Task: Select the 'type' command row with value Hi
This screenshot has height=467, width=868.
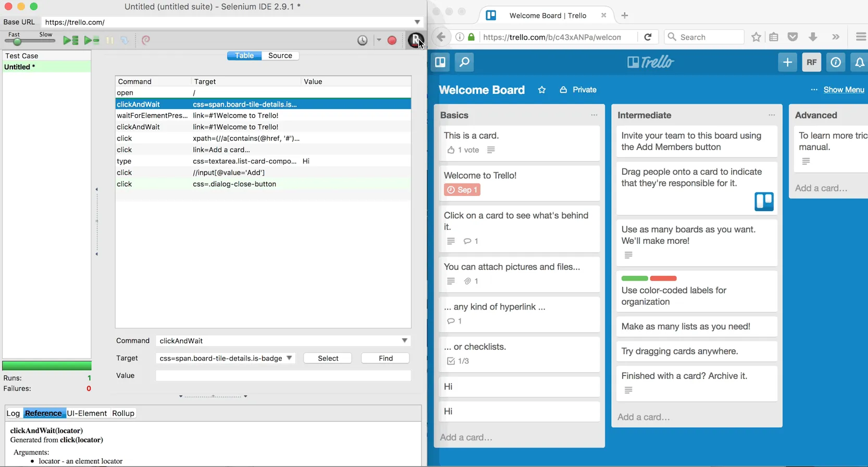Action: click(263, 161)
